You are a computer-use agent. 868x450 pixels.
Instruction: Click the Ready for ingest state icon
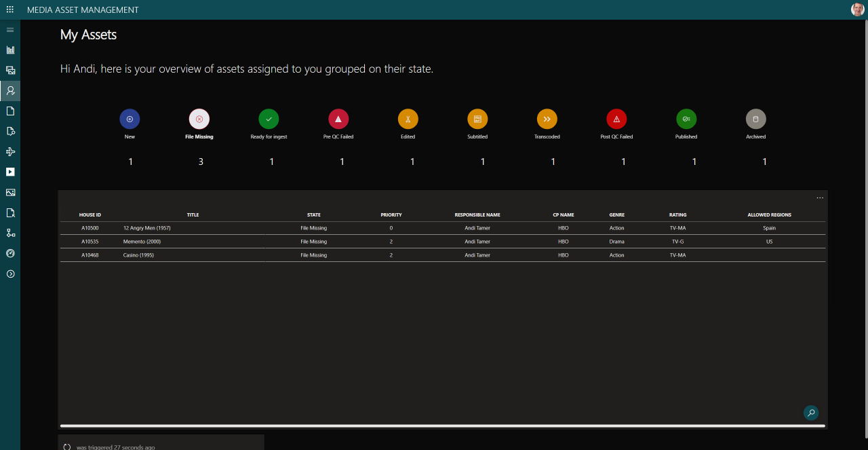pos(269,119)
